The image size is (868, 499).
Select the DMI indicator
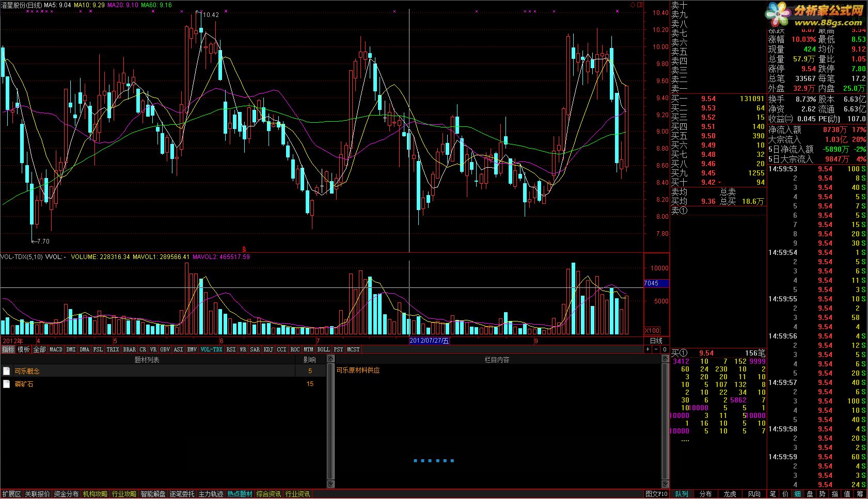point(71,349)
